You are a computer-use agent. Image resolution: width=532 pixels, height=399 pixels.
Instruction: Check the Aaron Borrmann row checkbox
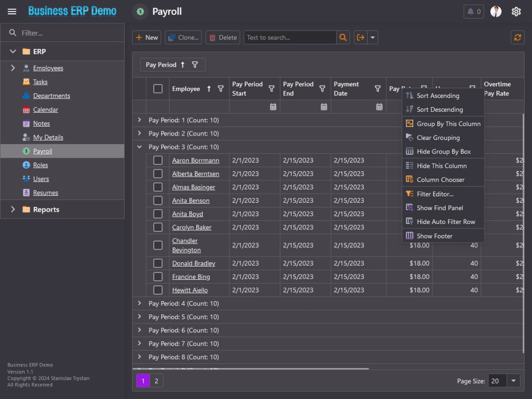pyautogui.click(x=158, y=160)
